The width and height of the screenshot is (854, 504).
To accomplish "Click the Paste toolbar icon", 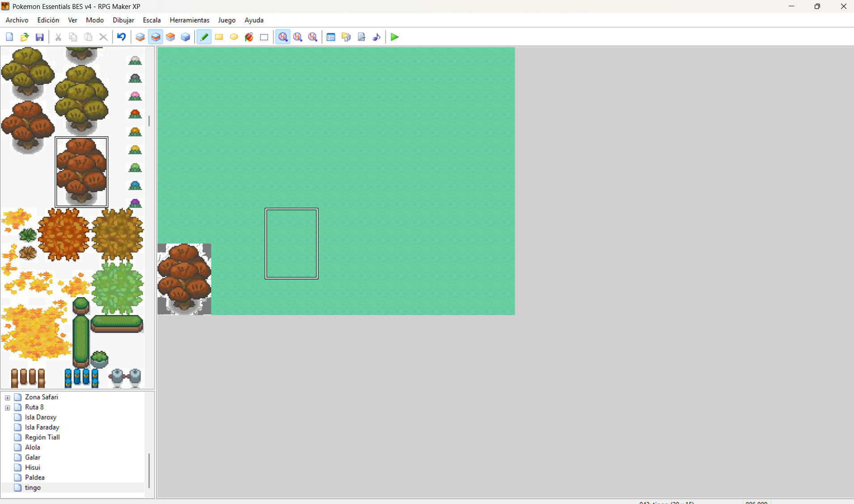I will pos(88,37).
